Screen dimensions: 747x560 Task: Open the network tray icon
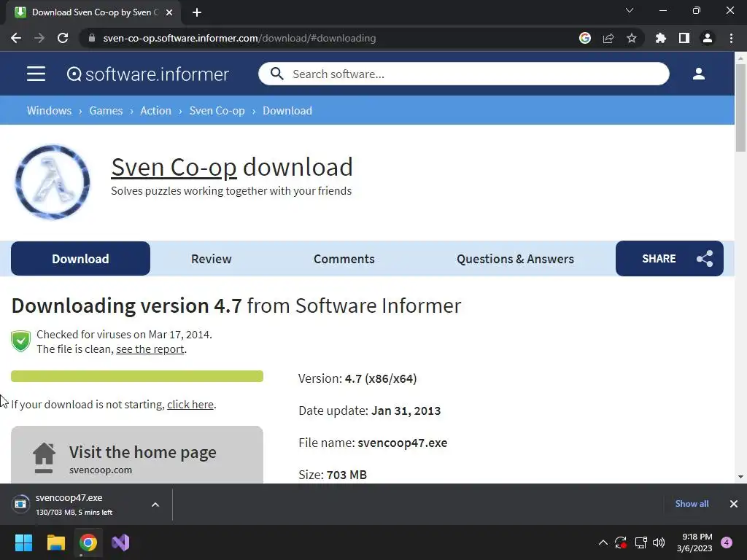(640, 542)
